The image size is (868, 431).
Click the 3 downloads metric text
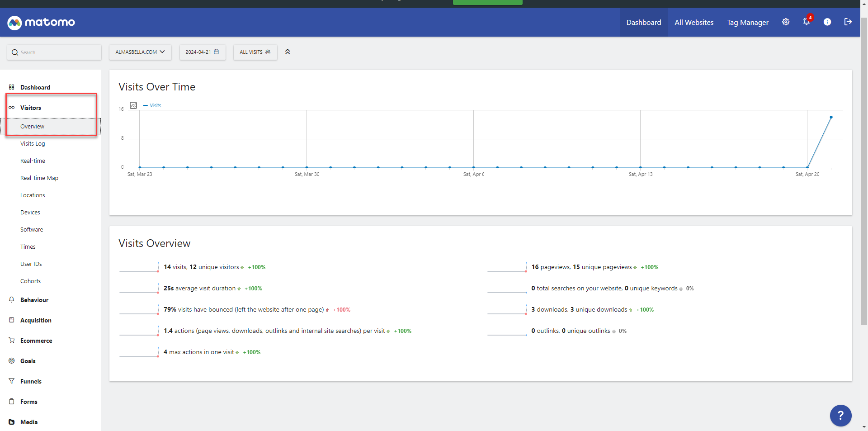point(579,310)
